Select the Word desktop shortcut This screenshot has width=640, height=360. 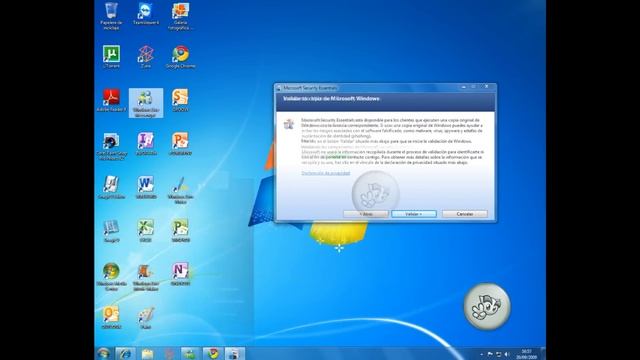click(145, 187)
